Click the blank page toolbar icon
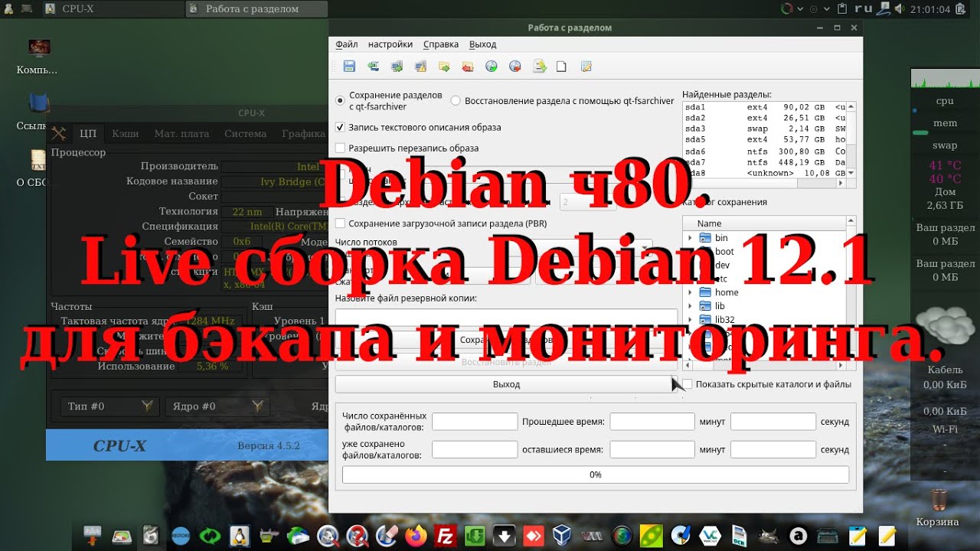 pyautogui.click(x=562, y=67)
